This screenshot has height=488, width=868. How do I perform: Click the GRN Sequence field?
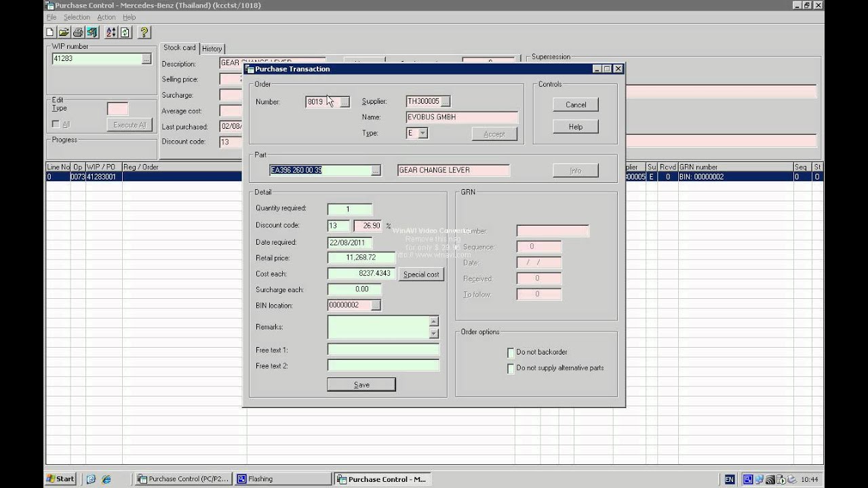tap(539, 247)
